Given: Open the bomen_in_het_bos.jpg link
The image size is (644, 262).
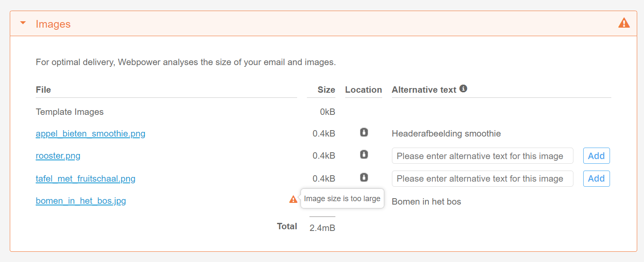Looking at the screenshot, I should coord(81,201).
